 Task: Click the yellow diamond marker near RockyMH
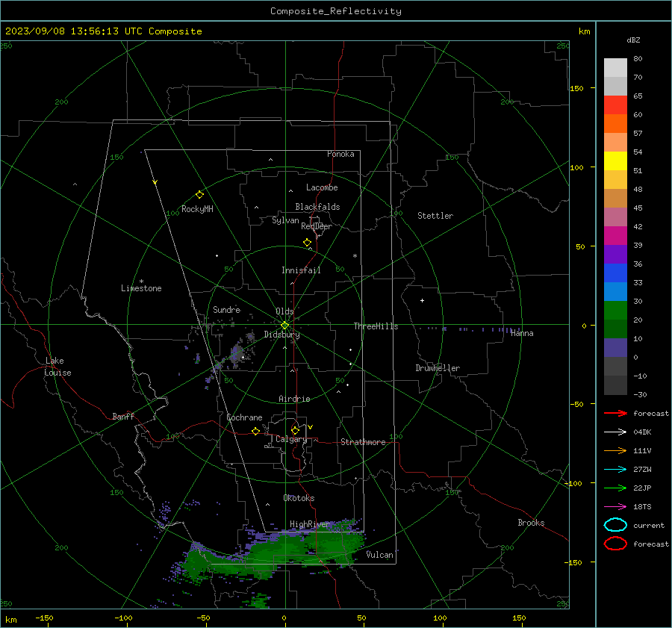pyautogui.click(x=199, y=195)
